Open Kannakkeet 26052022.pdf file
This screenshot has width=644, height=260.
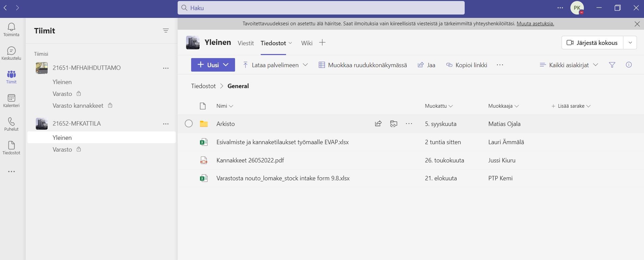250,160
